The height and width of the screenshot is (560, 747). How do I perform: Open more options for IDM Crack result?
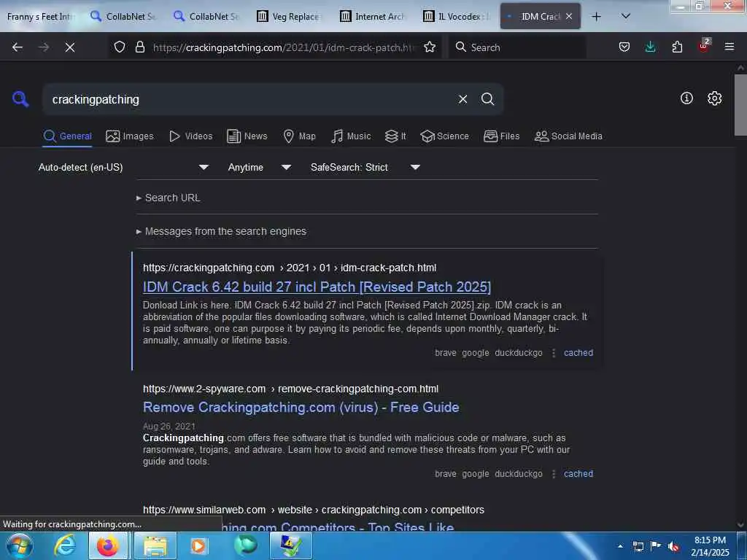tap(554, 353)
